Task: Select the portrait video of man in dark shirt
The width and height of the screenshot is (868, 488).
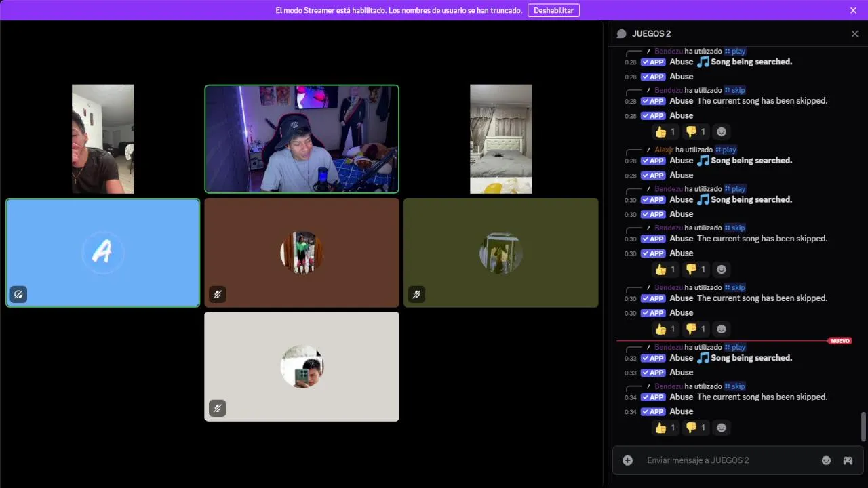Action: [x=103, y=139]
